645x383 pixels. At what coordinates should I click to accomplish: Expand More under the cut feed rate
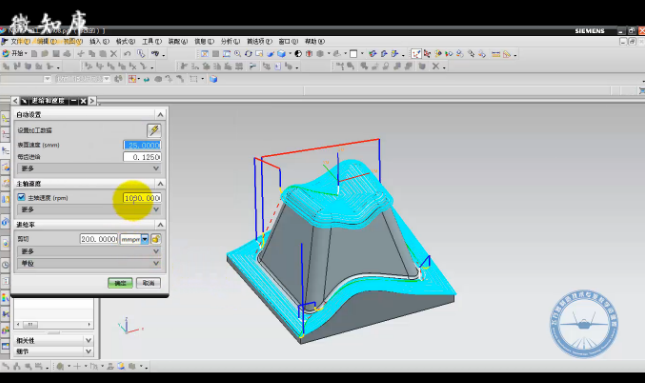point(89,251)
